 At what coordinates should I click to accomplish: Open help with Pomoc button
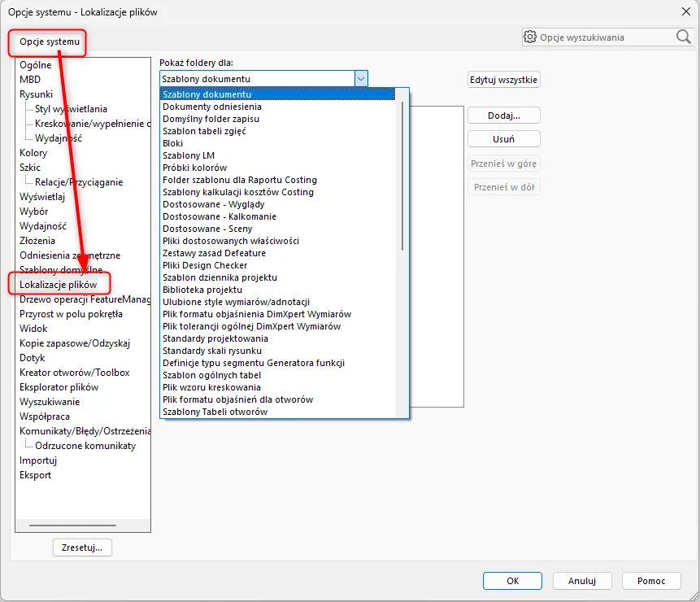point(651,581)
